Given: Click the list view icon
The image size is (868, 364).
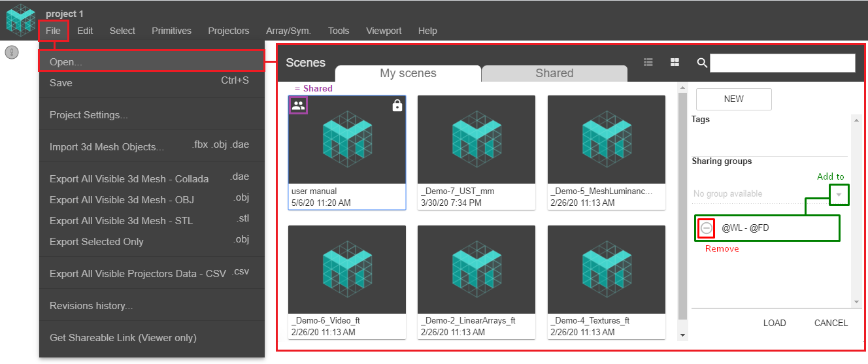Looking at the screenshot, I should pyautogui.click(x=648, y=62).
